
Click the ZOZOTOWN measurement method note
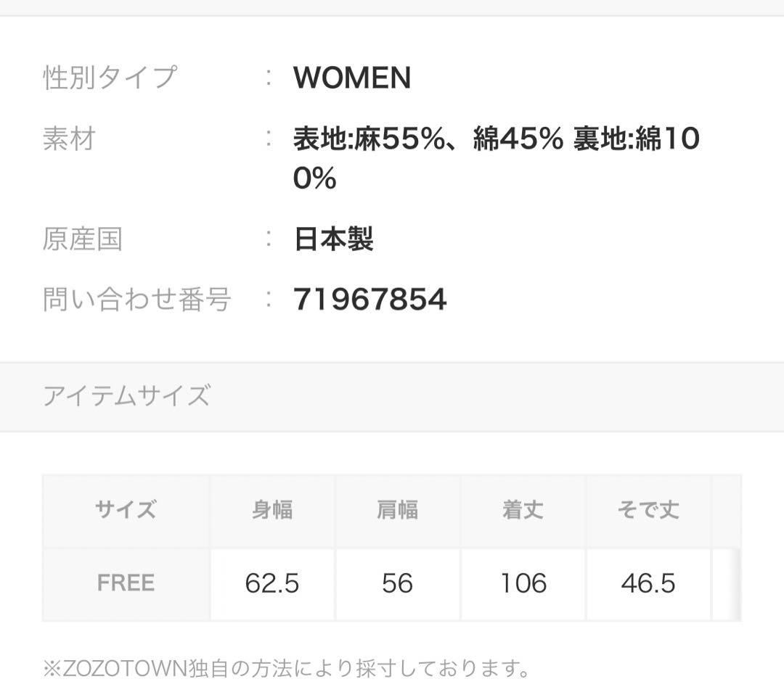[286, 667]
